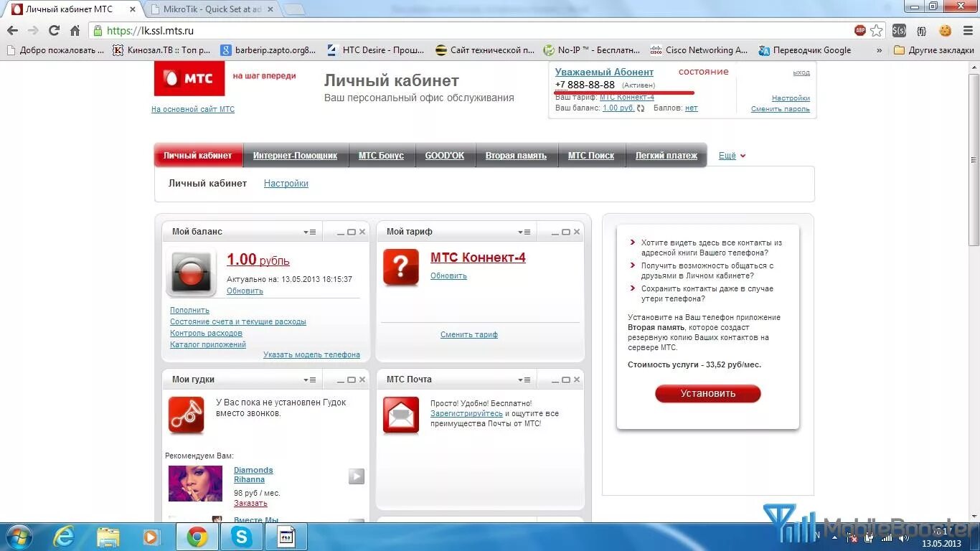The width and height of the screenshot is (980, 551).
Task: Click the $(s) extension icon
Action: click(899, 31)
